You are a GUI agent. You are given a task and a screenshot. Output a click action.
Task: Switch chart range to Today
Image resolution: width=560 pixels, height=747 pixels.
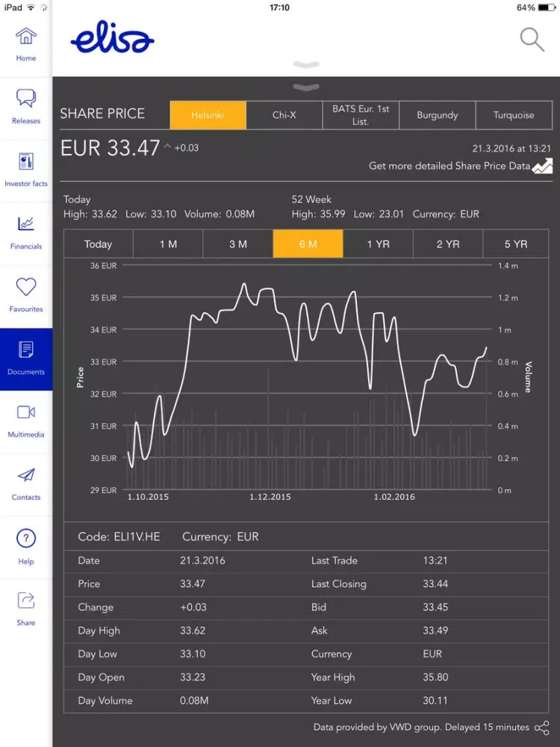[x=98, y=244]
